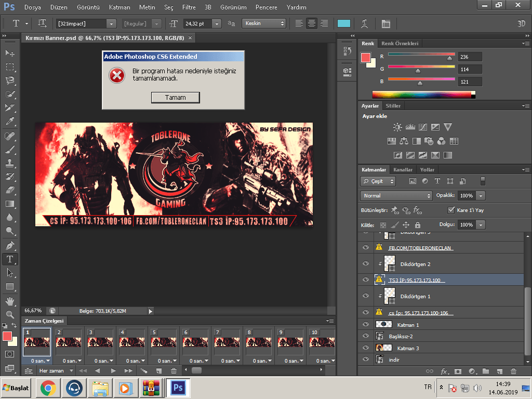Open the Katman menu

[119, 7]
